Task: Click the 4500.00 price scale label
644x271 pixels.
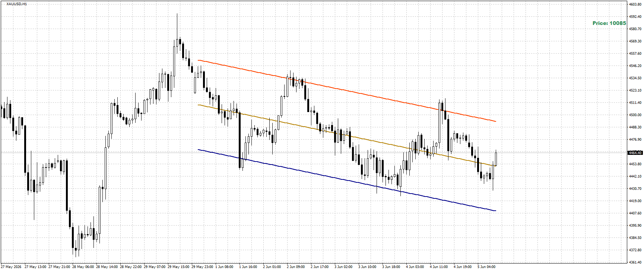Action: click(635, 115)
